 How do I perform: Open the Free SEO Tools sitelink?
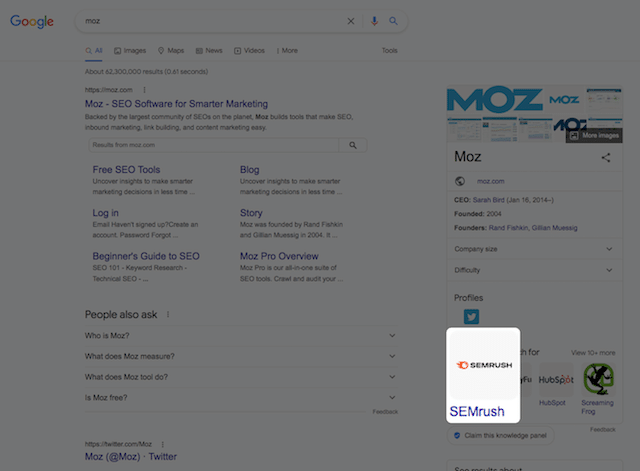(126, 170)
